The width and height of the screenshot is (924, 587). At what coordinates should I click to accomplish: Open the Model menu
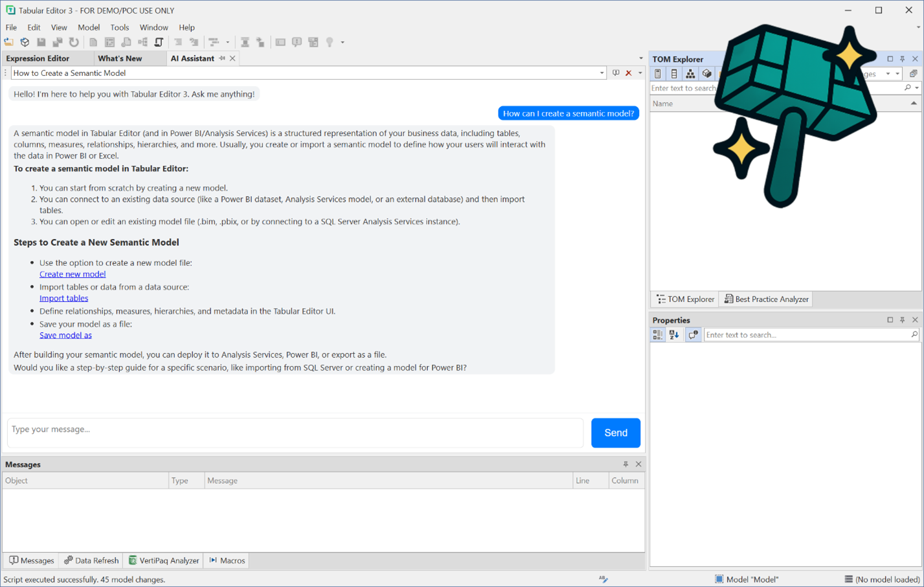(88, 27)
